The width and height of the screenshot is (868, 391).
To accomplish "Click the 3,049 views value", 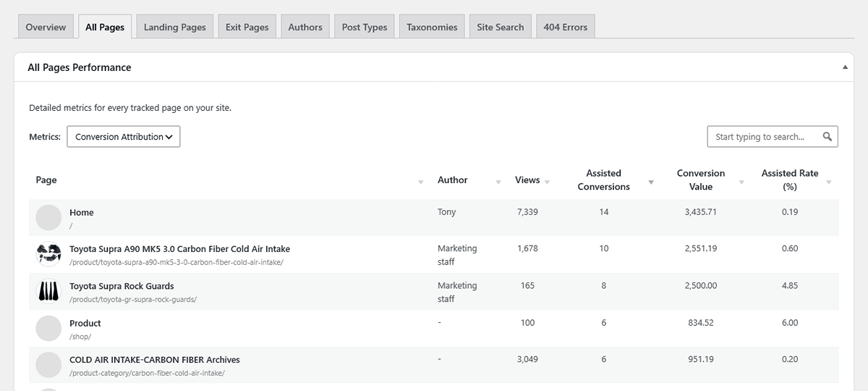I will tap(527, 359).
